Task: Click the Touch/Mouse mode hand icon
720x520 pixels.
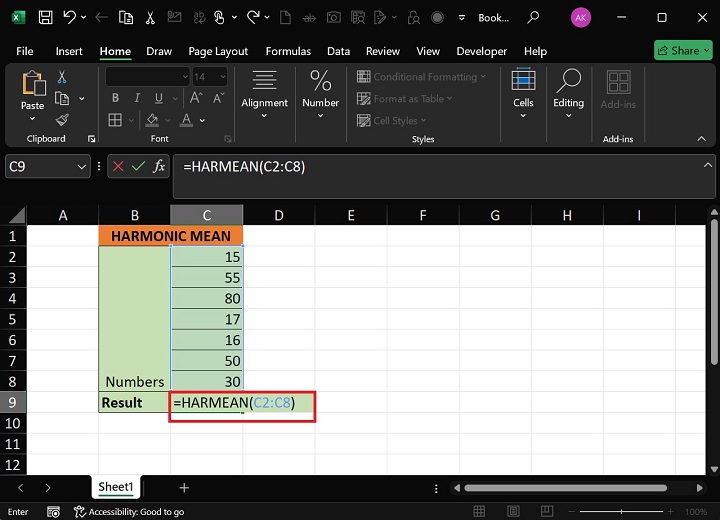Action: click(219, 17)
